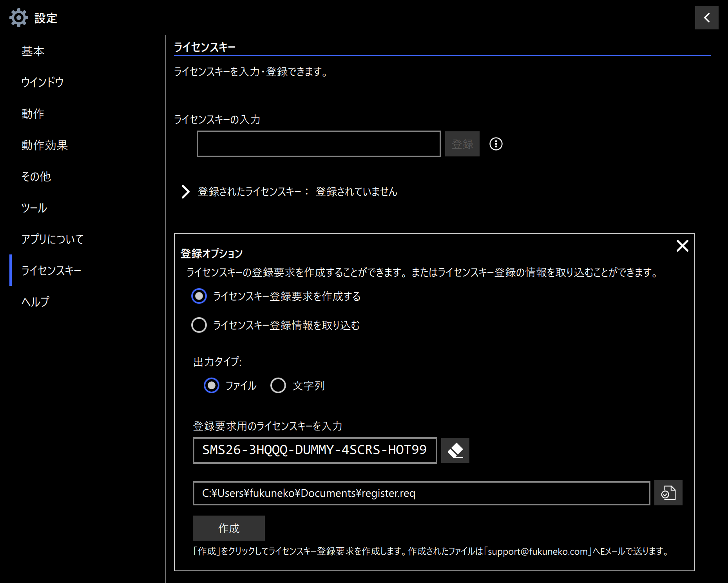
Task: Close the 登録オプション panel
Action: click(682, 246)
